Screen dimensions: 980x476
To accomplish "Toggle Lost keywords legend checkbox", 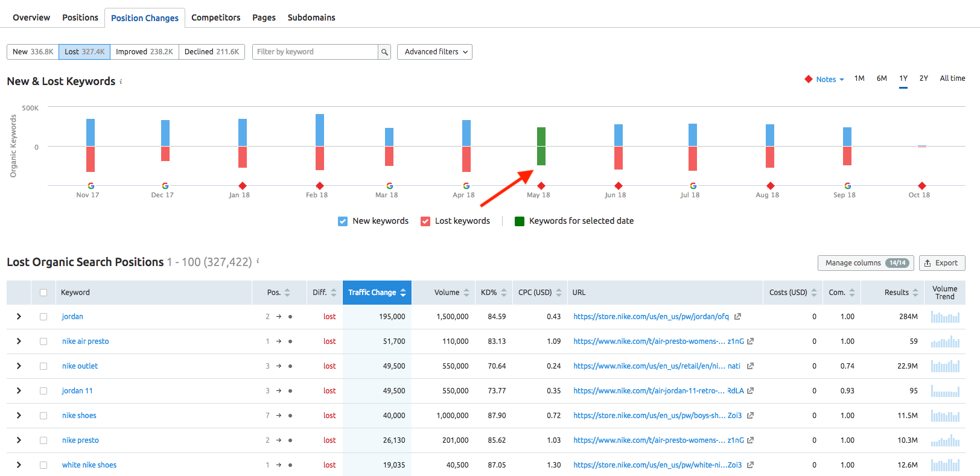I will pos(425,221).
